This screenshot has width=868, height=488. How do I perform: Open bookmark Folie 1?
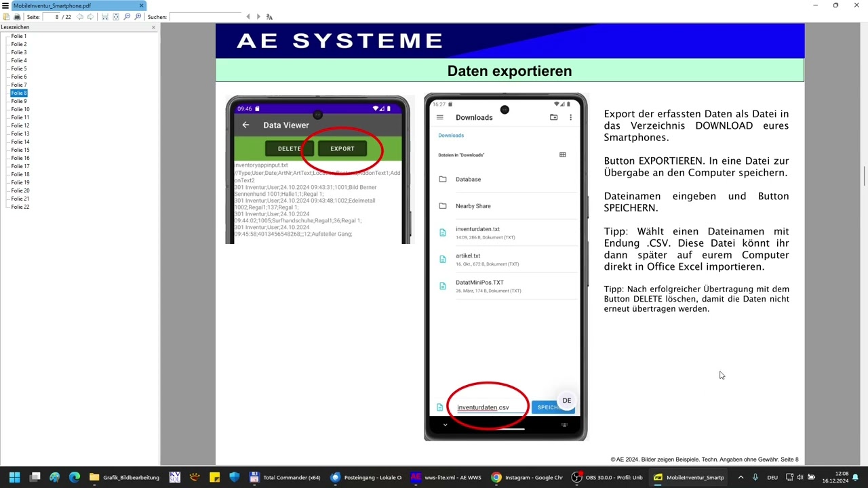19,36
